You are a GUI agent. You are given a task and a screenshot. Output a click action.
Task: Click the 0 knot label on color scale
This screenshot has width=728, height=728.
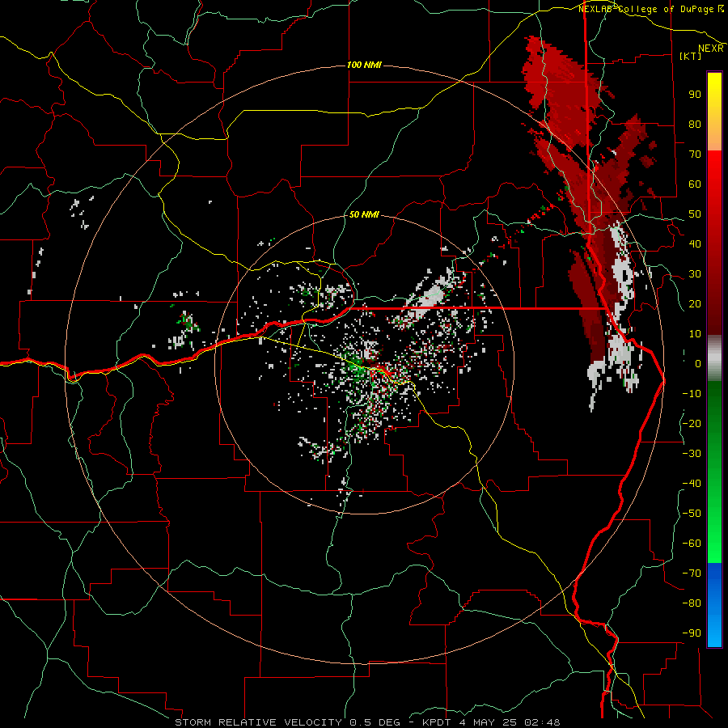(698, 363)
